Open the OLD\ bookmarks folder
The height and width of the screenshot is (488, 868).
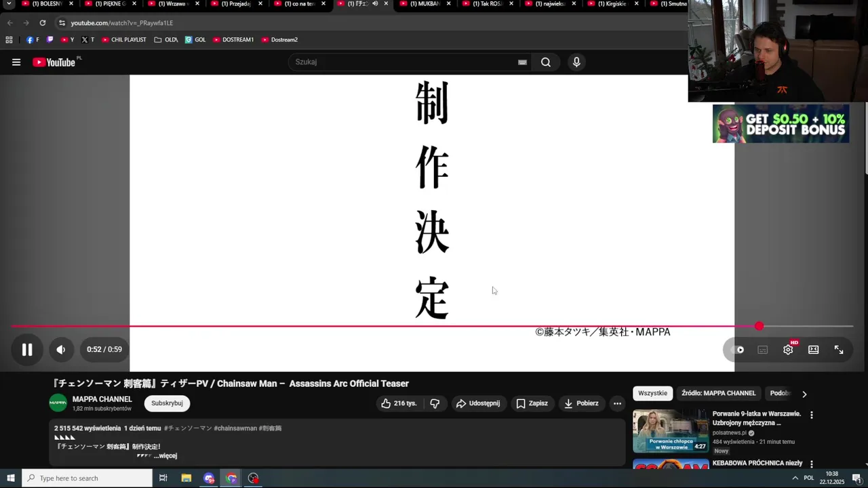tap(166, 40)
